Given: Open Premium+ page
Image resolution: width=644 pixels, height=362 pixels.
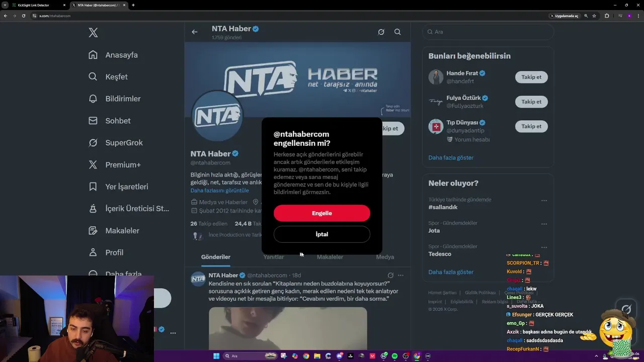Looking at the screenshot, I should click(115, 165).
